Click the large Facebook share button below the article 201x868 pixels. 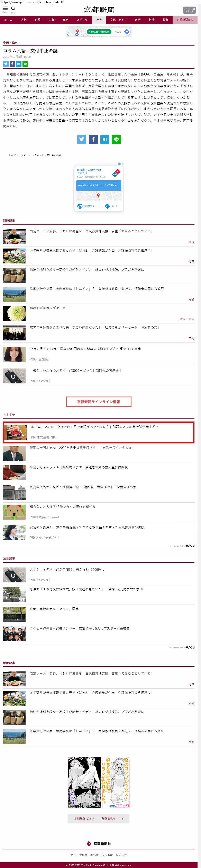(x=93, y=139)
